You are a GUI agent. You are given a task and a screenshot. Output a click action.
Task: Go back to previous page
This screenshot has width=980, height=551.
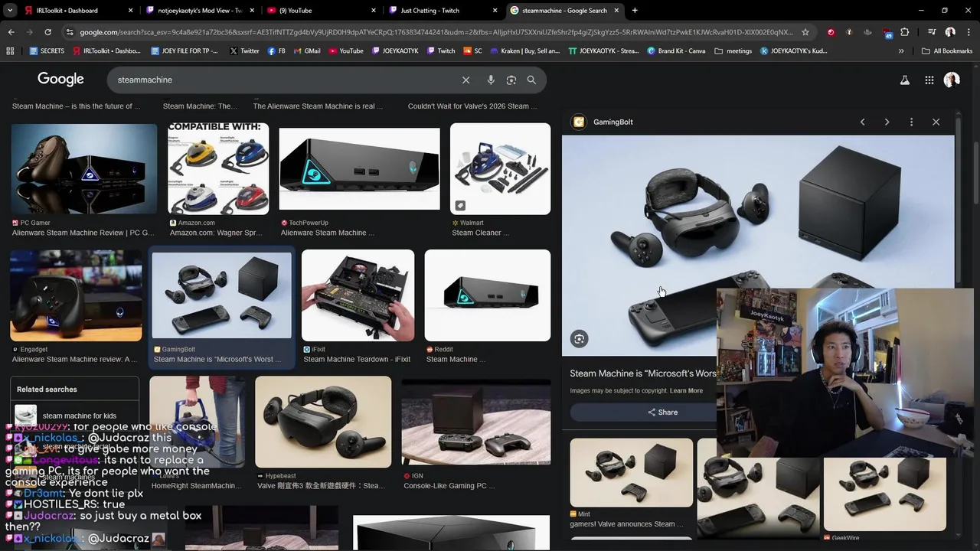click(11, 32)
